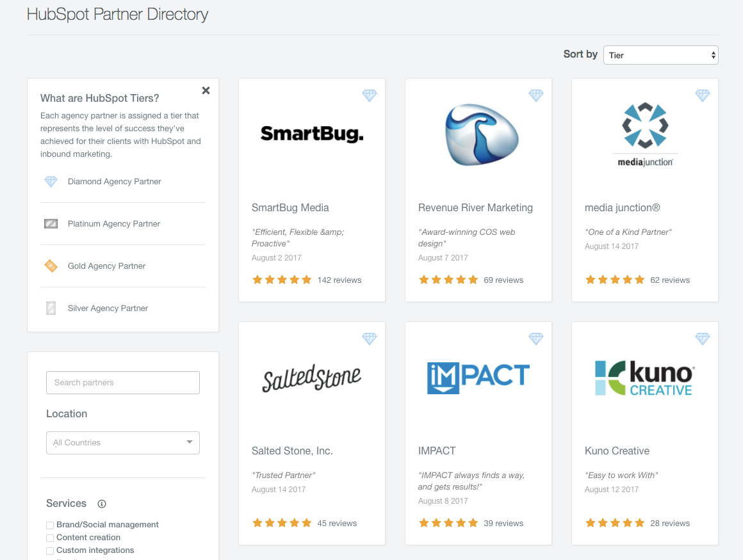
Task: Click the Diamond tier badge on SmartBug Media card
Action: pos(370,95)
